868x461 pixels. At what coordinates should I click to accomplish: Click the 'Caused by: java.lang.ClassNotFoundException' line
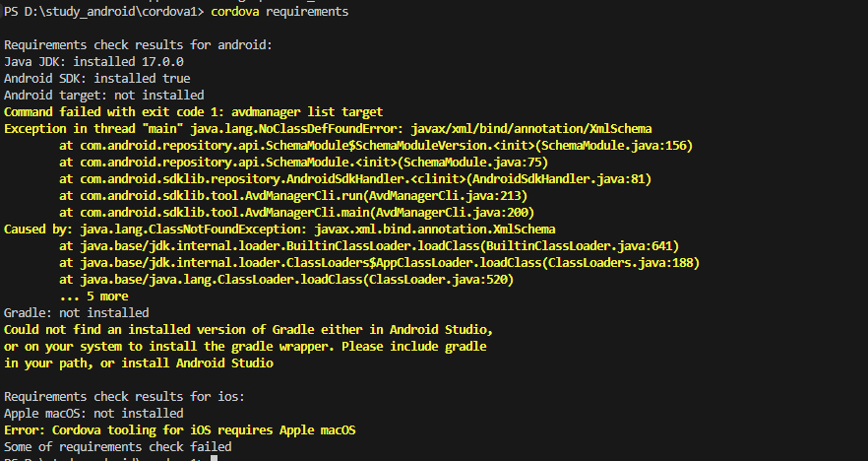click(279, 230)
